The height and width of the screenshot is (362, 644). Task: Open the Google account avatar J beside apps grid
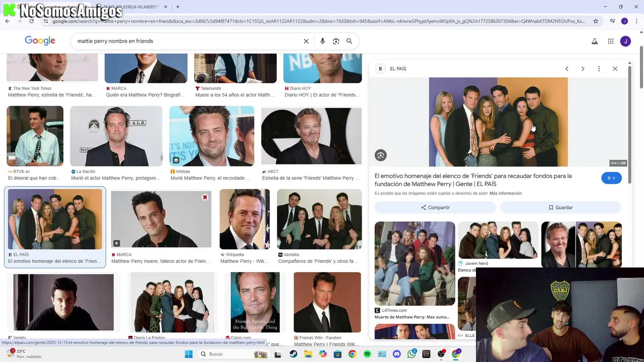[625, 41]
